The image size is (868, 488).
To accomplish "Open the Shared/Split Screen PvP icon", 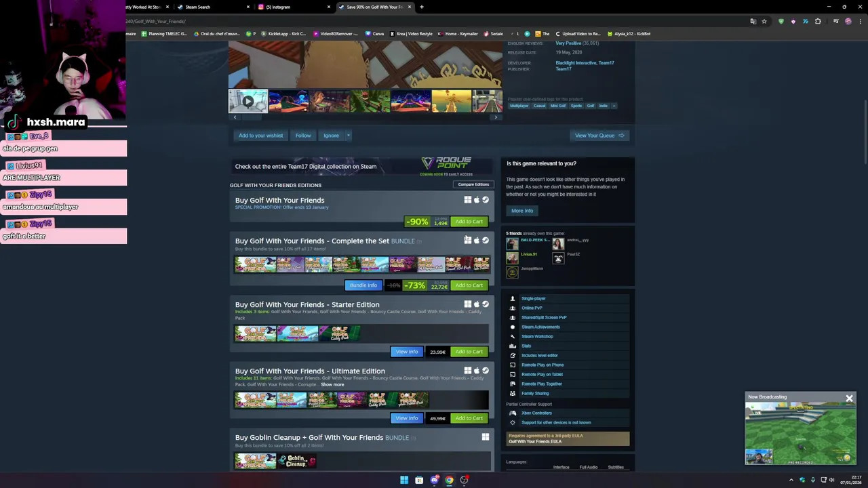I will [513, 317].
